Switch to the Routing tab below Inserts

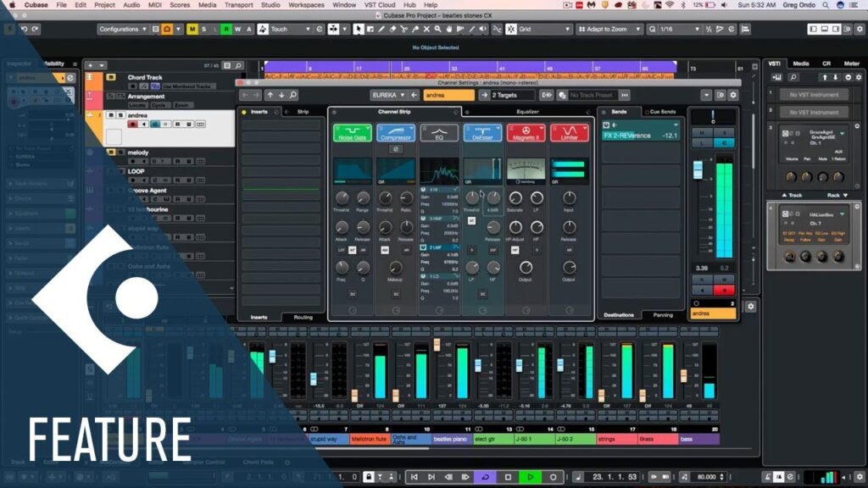click(302, 317)
